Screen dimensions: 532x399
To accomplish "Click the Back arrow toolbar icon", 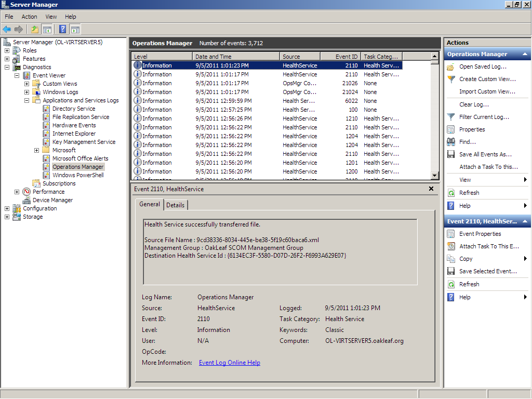I will pos(7,30).
